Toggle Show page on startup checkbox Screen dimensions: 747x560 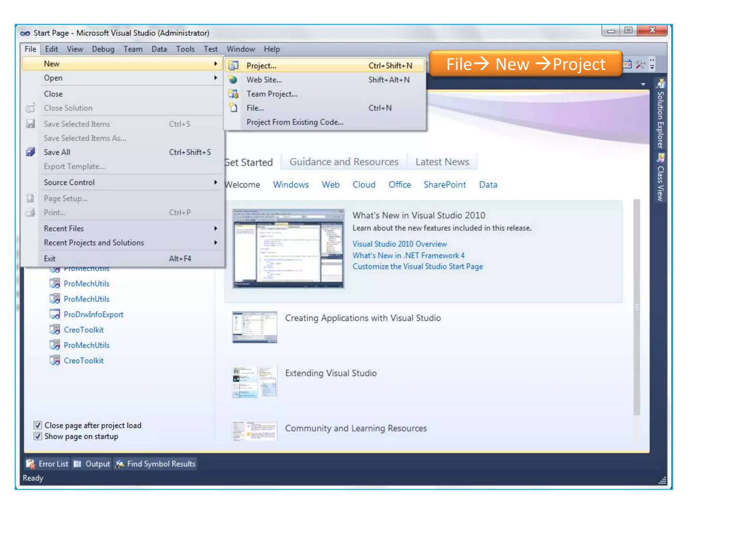click(38, 436)
